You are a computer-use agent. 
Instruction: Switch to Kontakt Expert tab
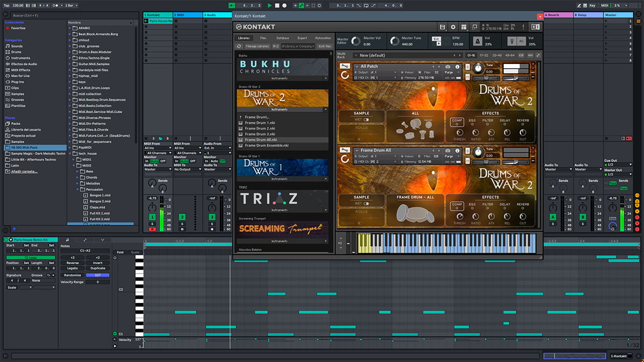(302, 38)
